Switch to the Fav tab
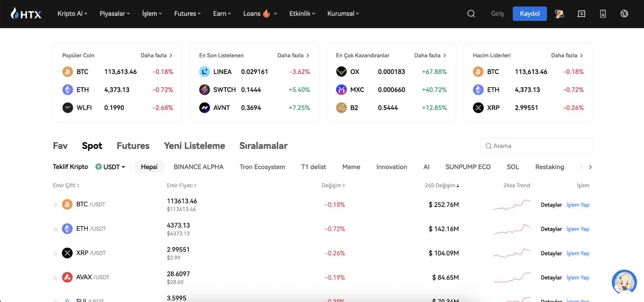The width and height of the screenshot is (644, 302). [x=60, y=146]
